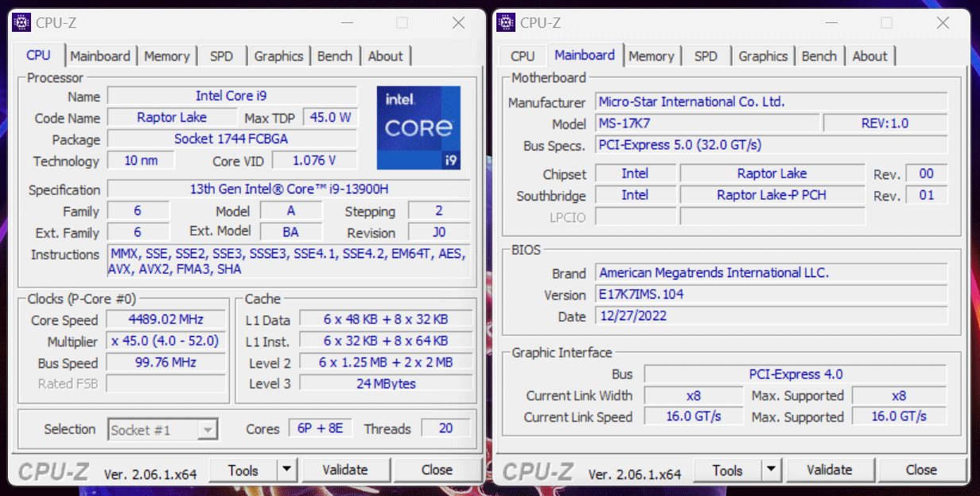980x496 pixels.
Task: Click BIOS Version E17K7IMS.104
Action: (x=772, y=295)
